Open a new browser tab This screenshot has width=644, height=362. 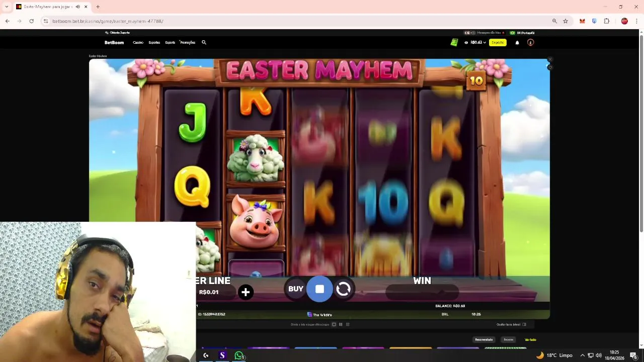tap(98, 7)
